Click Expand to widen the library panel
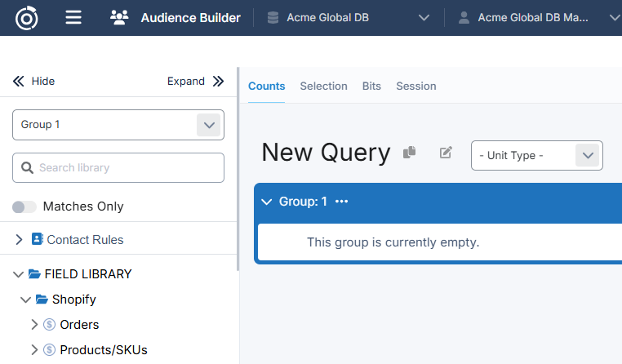This screenshot has width=622, height=364. (195, 81)
